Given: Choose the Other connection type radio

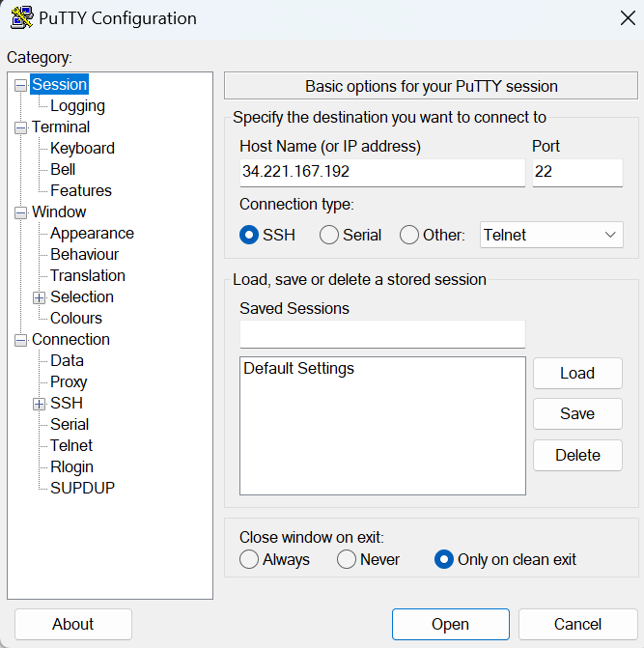Looking at the screenshot, I should pos(409,235).
